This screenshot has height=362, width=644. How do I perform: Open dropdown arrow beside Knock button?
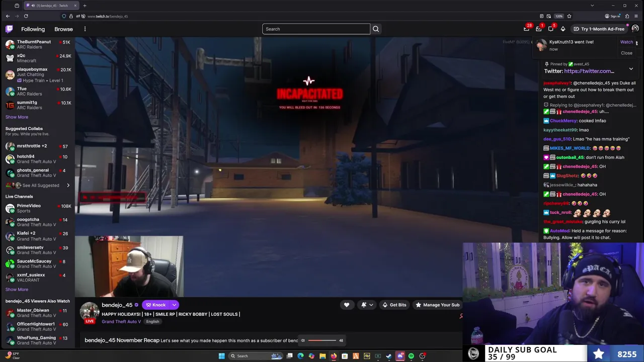point(174,305)
